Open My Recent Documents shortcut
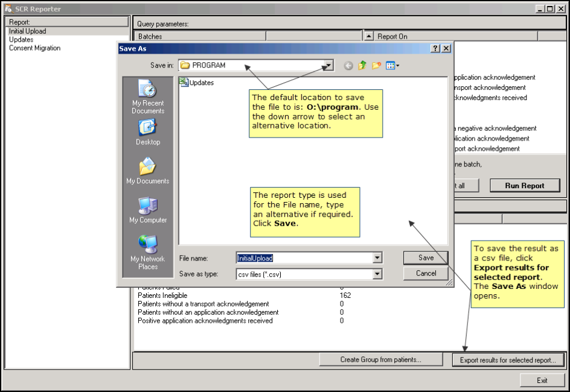 (x=148, y=96)
